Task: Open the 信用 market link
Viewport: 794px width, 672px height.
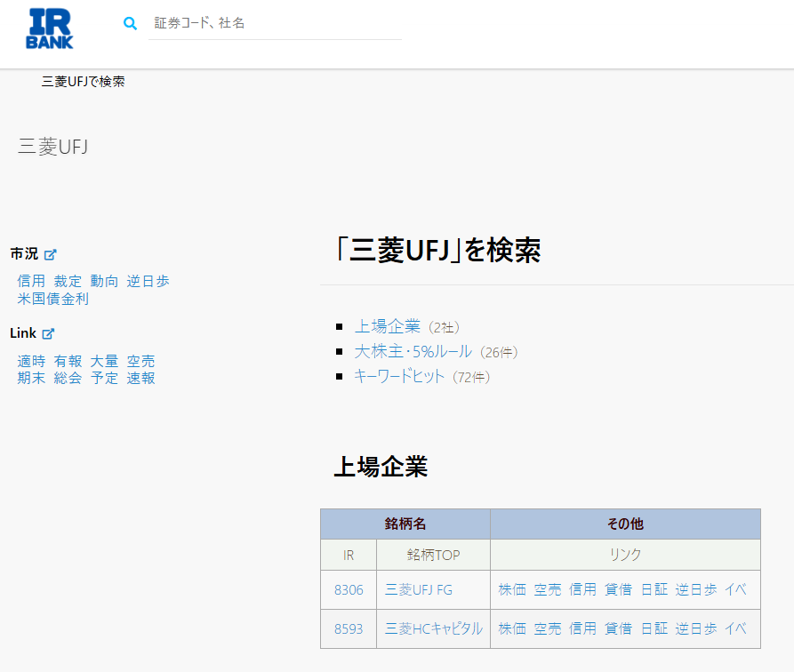Action: coord(31,281)
